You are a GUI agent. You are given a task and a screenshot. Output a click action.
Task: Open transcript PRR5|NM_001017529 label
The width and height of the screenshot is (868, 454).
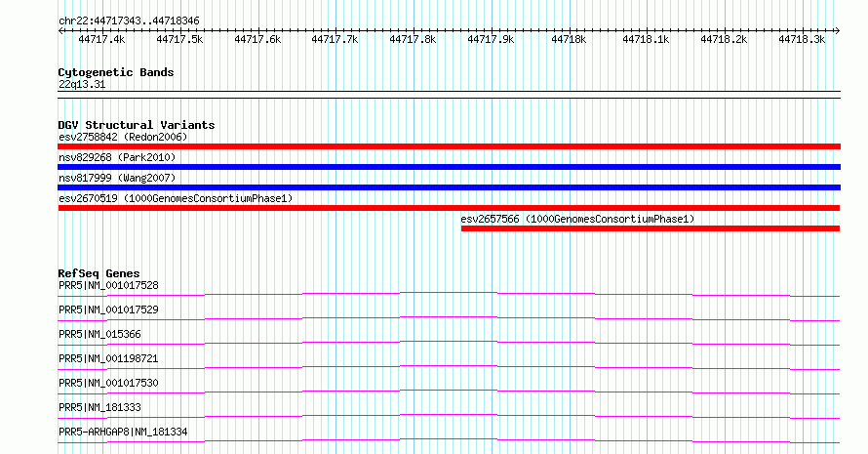point(108,310)
